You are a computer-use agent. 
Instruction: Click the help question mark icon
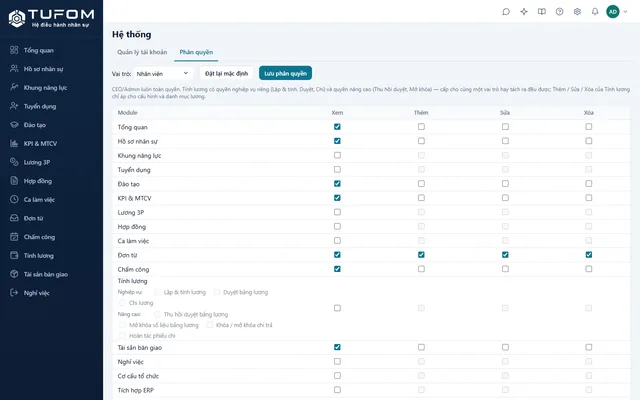pyautogui.click(x=560, y=12)
